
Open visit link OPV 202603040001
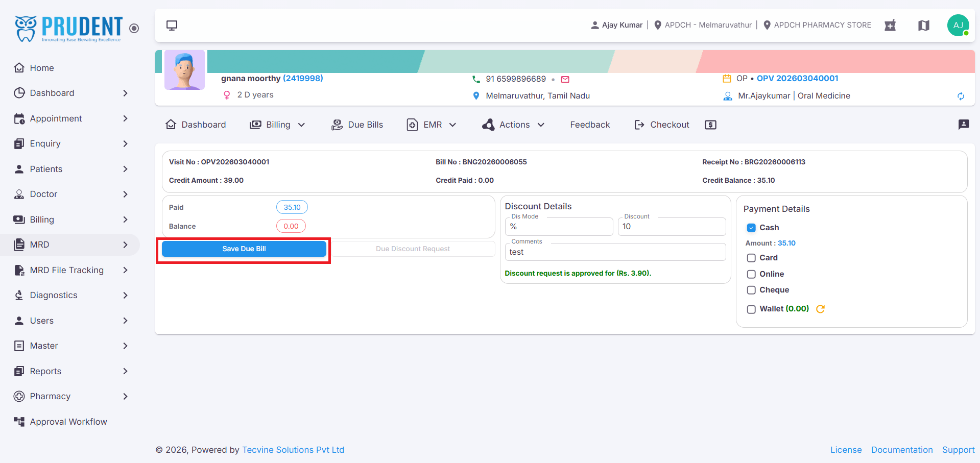pyautogui.click(x=798, y=79)
